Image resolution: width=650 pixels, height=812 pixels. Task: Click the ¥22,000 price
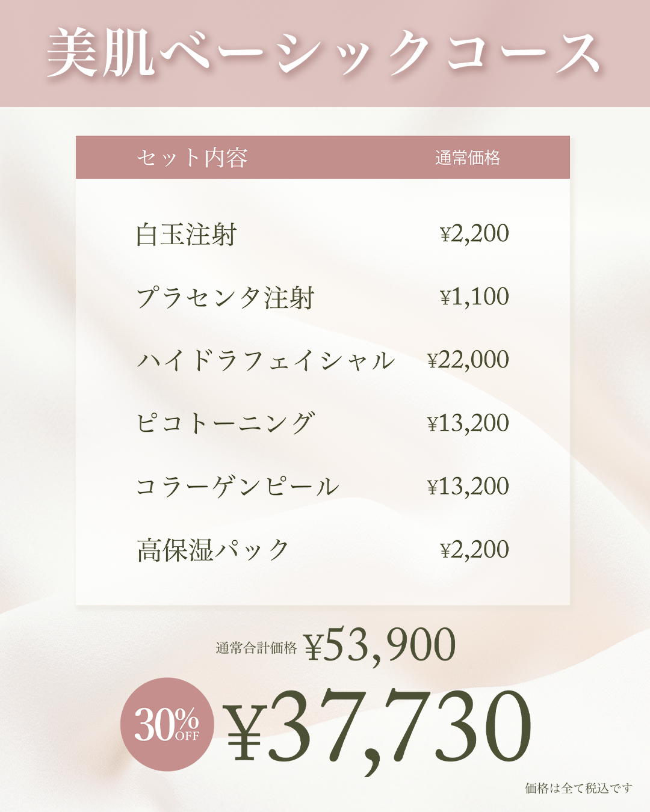[x=468, y=360]
